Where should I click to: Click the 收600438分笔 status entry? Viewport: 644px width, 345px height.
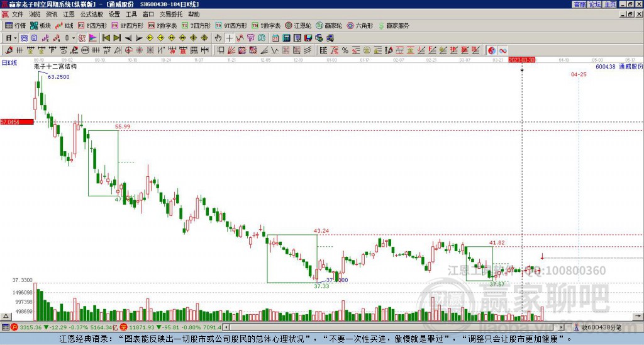point(601,327)
